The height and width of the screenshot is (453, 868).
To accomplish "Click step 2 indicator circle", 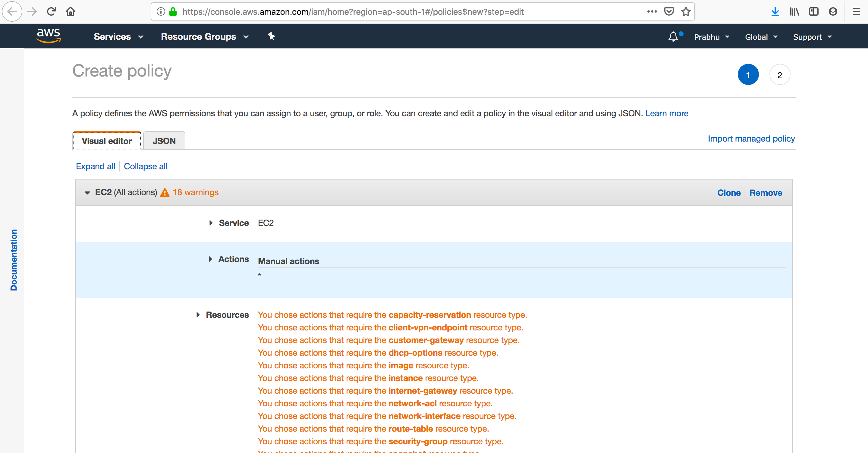I will 780,74.
